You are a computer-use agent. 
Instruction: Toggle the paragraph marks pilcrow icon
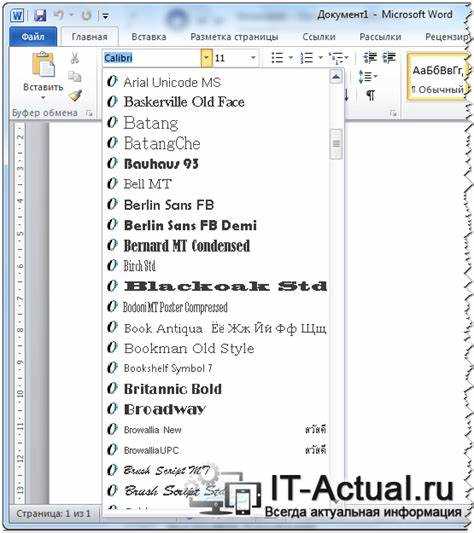(x=370, y=95)
